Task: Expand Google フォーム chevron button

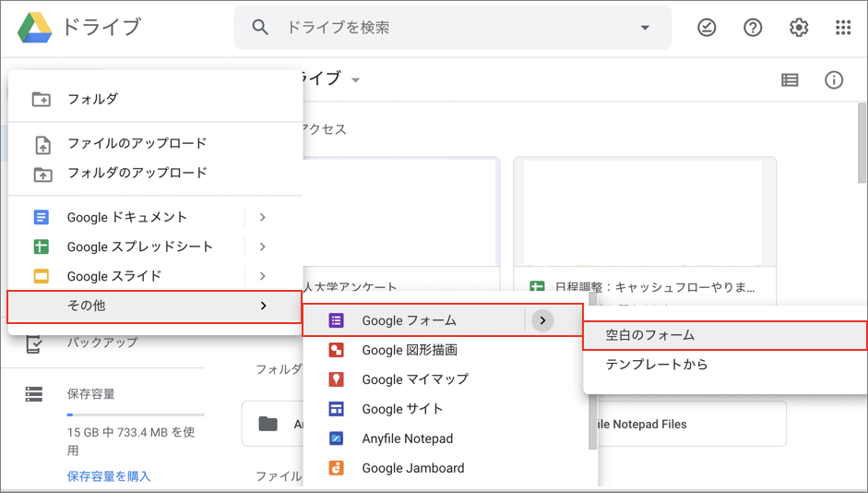Action: [x=543, y=320]
